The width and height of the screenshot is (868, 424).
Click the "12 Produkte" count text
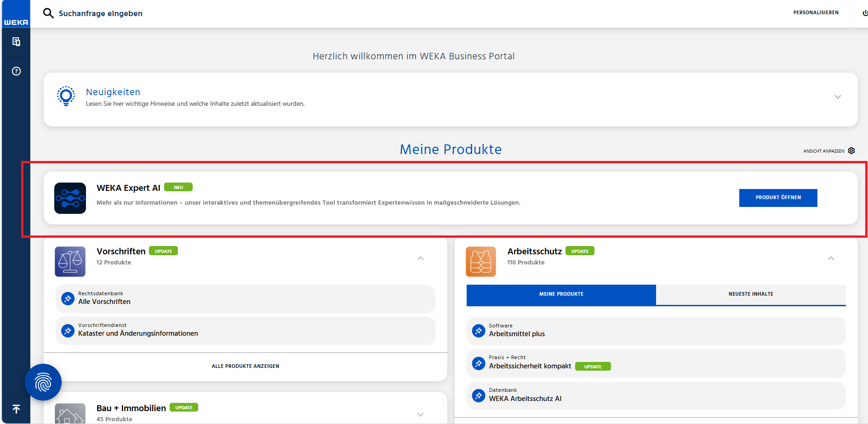point(114,263)
